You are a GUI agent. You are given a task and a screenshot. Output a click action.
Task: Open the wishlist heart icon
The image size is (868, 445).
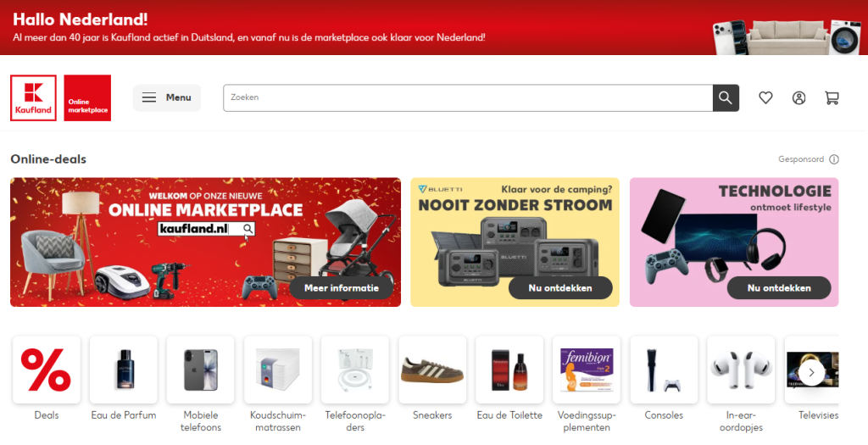[x=765, y=98]
